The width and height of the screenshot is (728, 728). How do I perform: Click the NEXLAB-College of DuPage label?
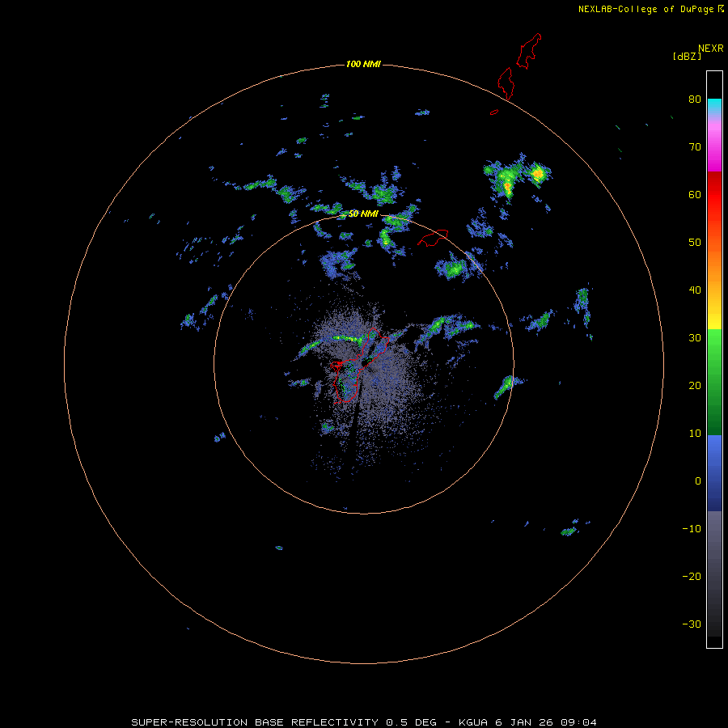click(651, 9)
